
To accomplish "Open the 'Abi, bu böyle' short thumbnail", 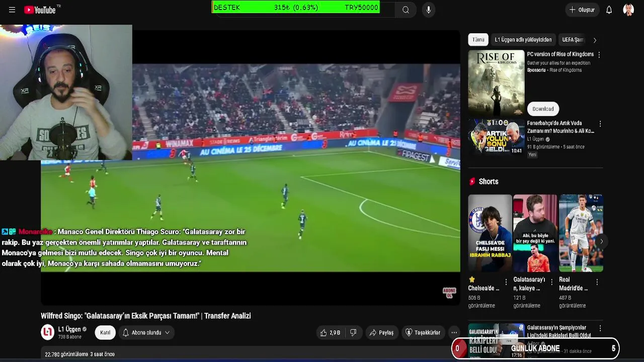I will click(535, 233).
